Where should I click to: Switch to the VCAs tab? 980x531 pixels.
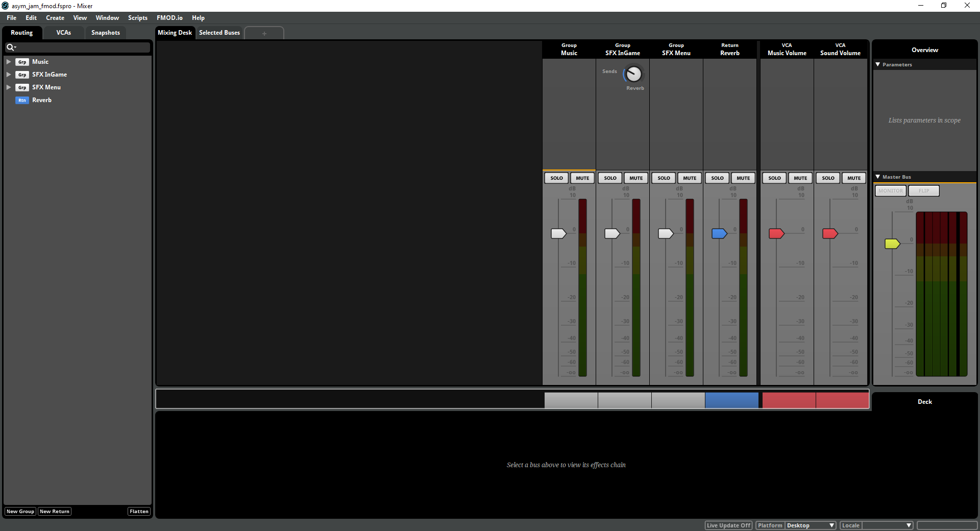[63, 33]
